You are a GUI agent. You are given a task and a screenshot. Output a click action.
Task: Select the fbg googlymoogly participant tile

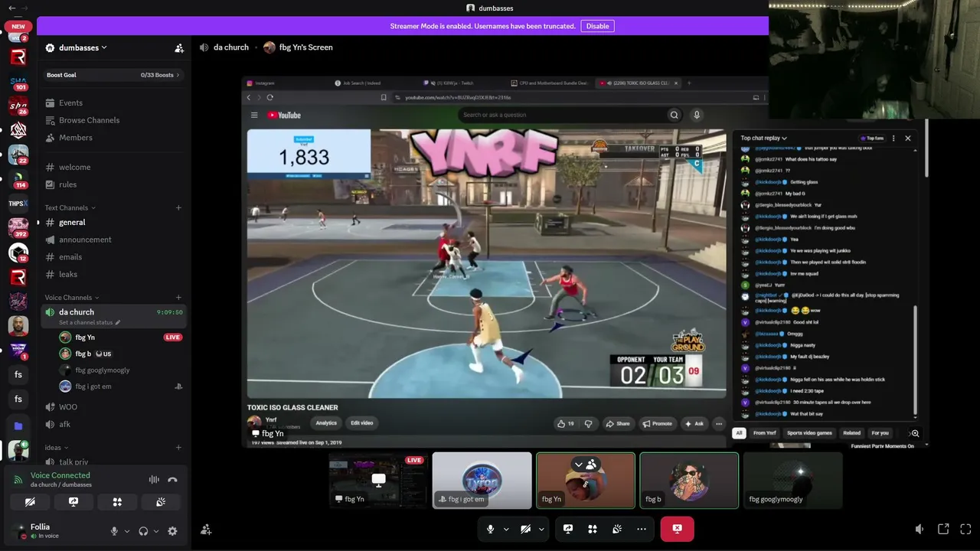792,481
